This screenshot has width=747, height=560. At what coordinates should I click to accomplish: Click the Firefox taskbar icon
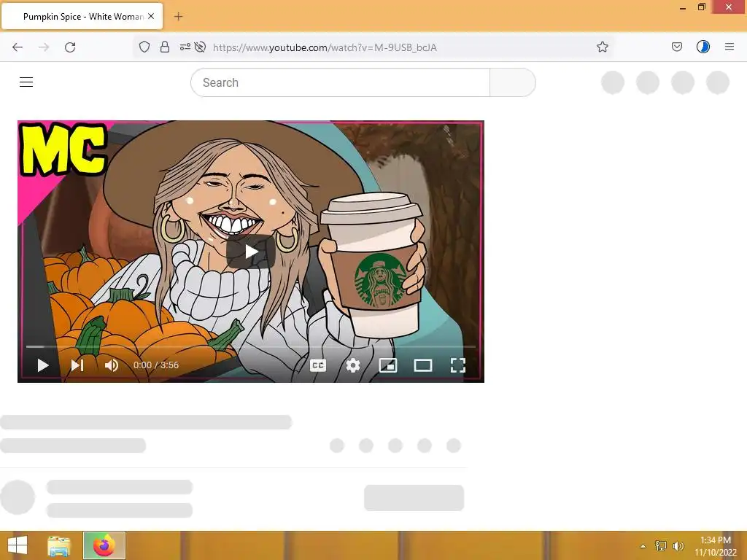104,545
